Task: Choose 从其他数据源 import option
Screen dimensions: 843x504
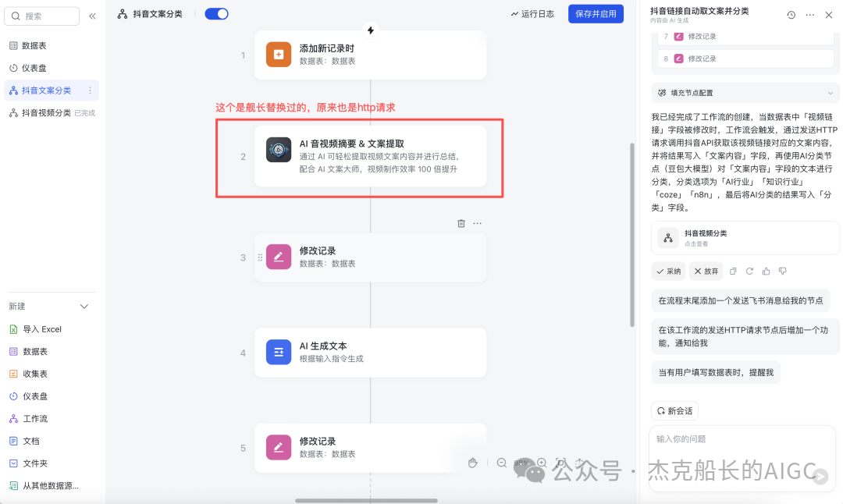Action: [44, 486]
